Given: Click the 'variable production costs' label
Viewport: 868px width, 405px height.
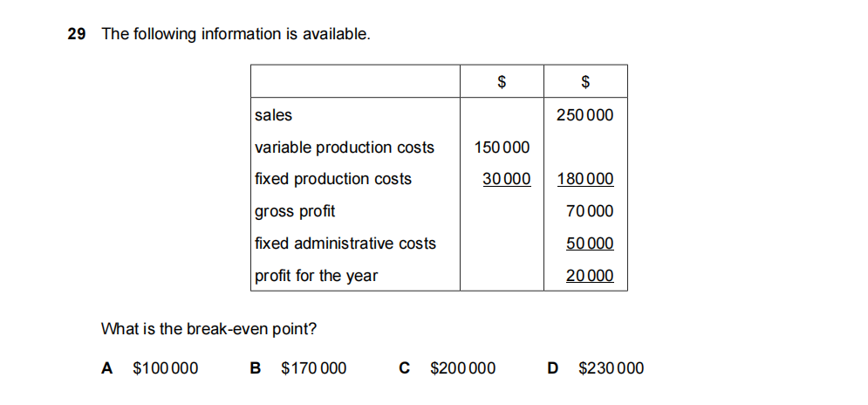Looking at the screenshot, I should tap(344, 148).
